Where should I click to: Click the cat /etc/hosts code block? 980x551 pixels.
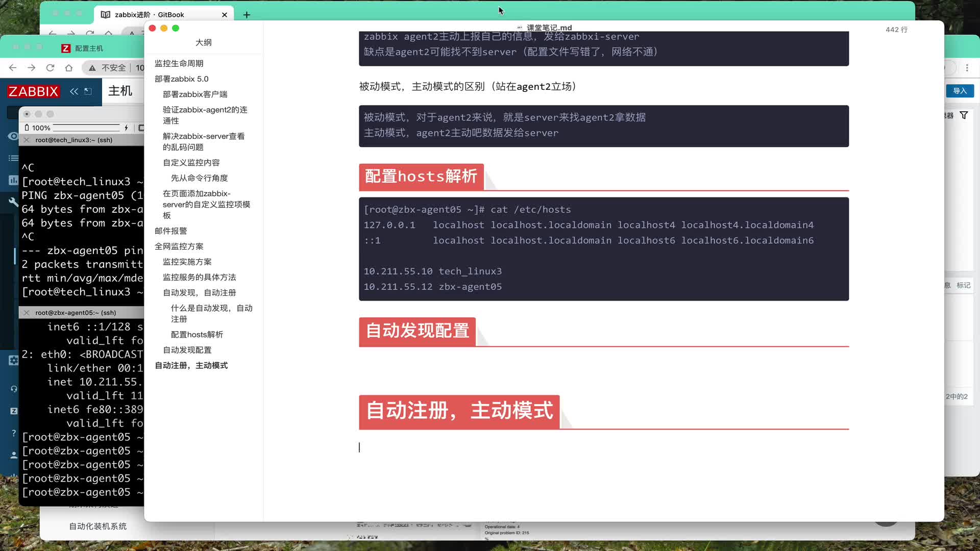tap(604, 249)
